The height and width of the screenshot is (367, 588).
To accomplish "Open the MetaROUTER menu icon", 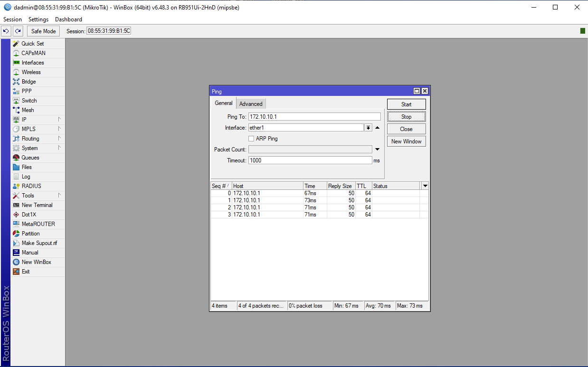I will (x=16, y=224).
